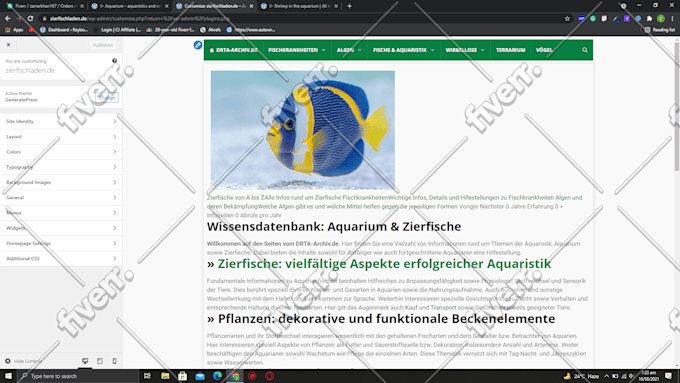Open the Apps bookmark shortcut

click(x=14, y=30)
